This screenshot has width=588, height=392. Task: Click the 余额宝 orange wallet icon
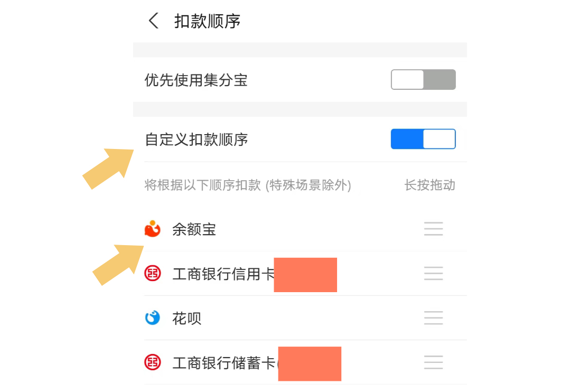click(x=152, y=229)
